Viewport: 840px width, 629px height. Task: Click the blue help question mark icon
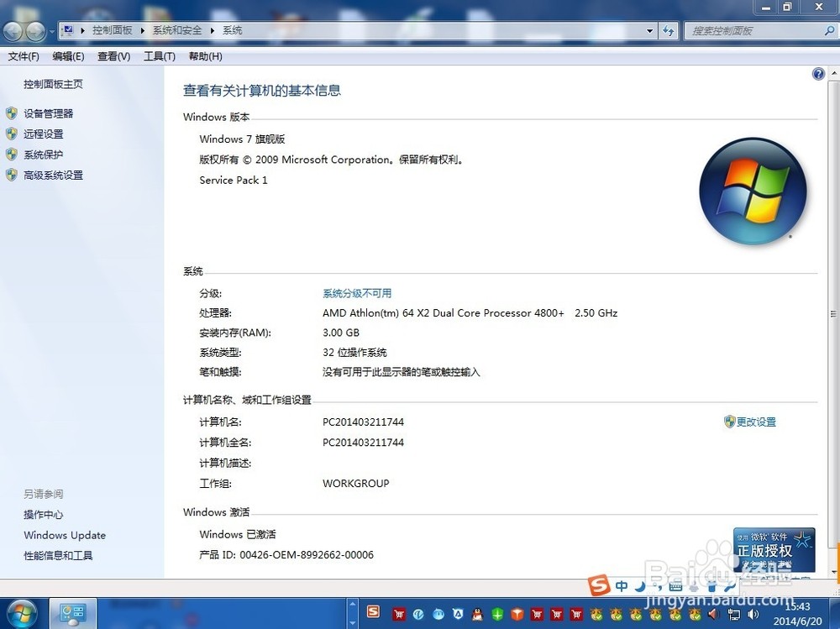tap(818, 73)
